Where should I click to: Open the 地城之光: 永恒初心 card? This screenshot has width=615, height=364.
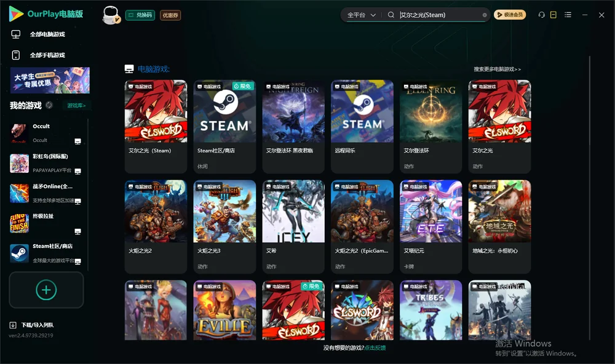[x=499, y=226]
